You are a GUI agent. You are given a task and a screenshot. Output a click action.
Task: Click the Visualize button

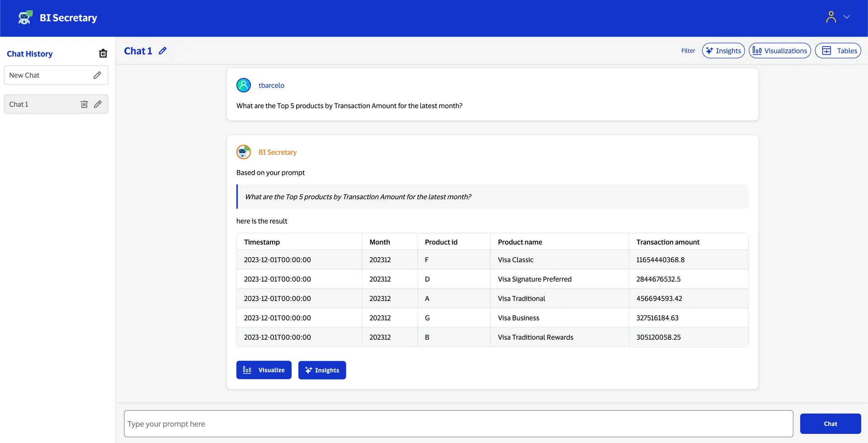pos(264,370)
